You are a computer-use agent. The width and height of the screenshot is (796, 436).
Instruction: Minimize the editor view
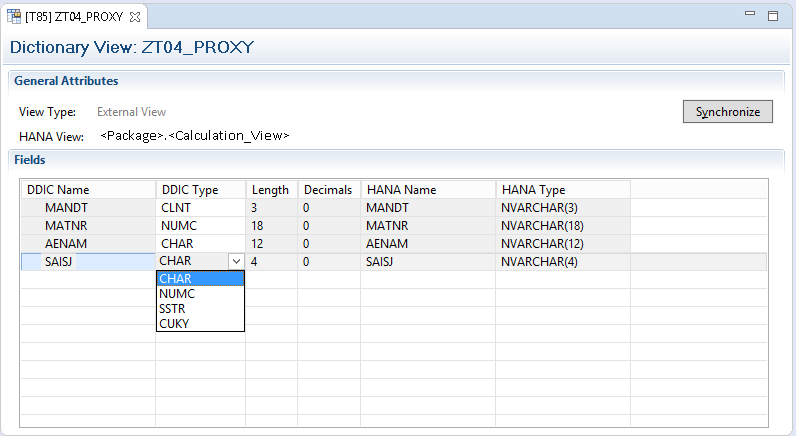pyautogui.click(x=750, y=14)
